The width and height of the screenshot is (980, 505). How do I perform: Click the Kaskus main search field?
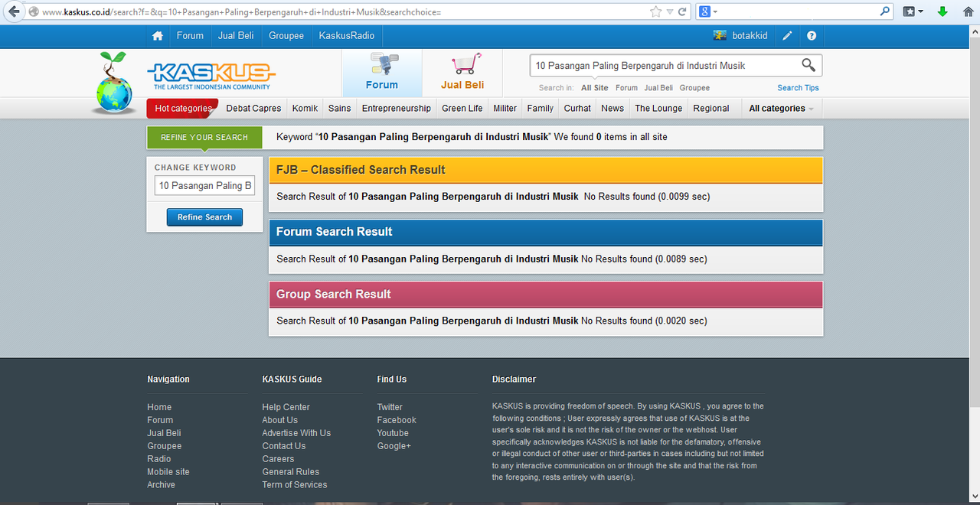click(x=665, y=66)
